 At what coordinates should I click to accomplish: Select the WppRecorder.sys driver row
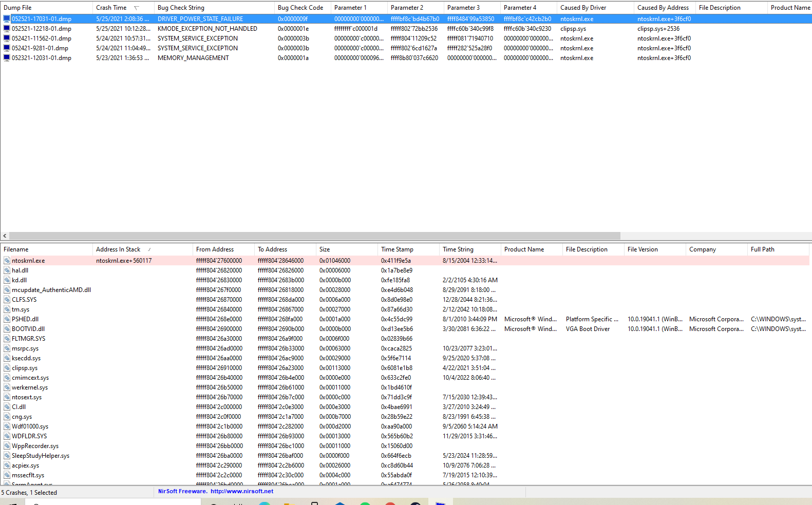(x=406, y=446)
